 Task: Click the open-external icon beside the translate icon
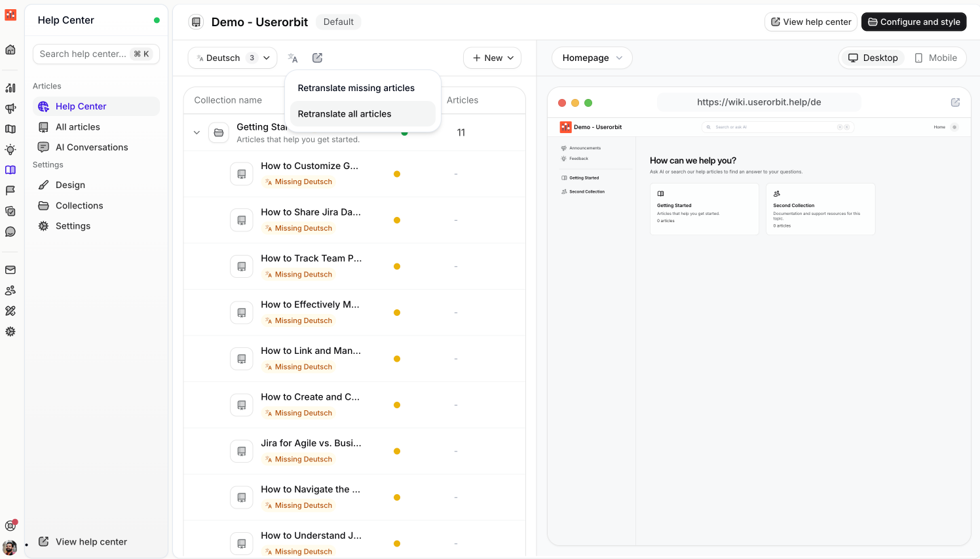click(318, 58)
